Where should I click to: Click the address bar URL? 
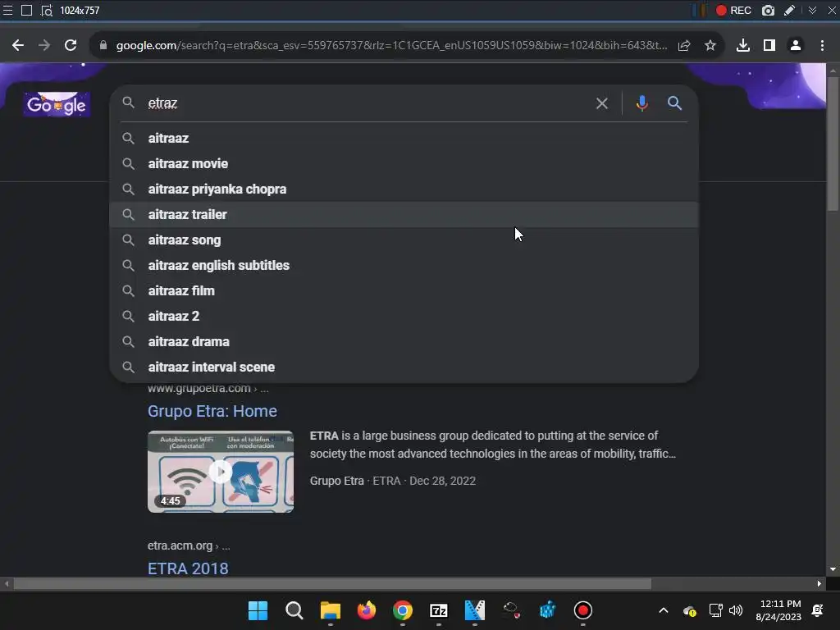pos(391,46)
